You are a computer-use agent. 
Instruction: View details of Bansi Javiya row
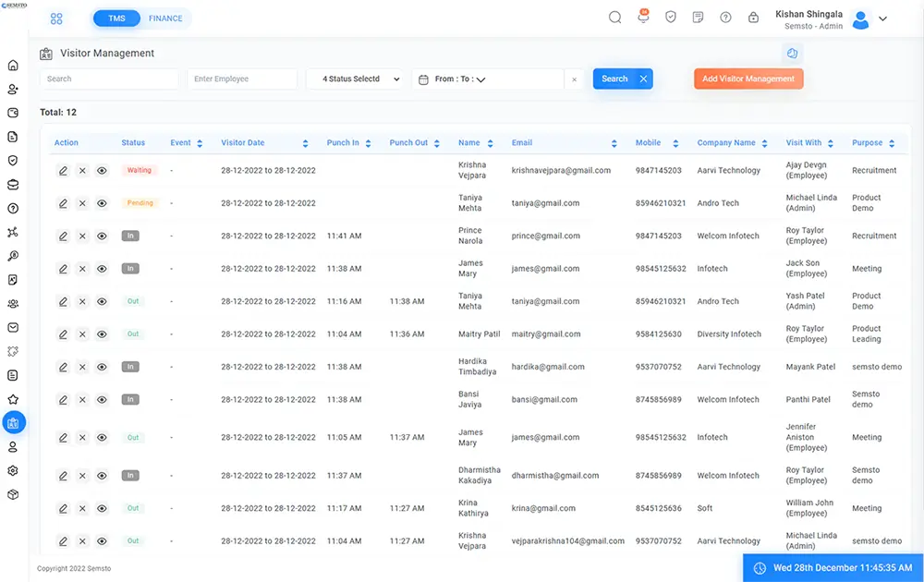102,399
